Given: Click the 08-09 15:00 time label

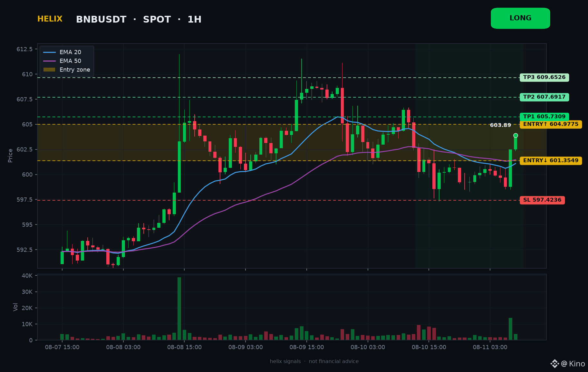Looking at the screenshot, I should [307, 347].
